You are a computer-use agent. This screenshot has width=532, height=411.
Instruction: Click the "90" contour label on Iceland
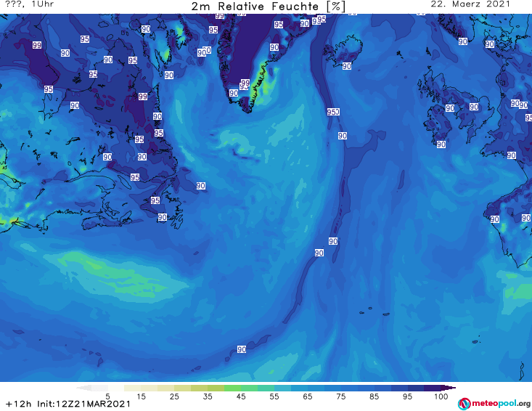[346, 66]
